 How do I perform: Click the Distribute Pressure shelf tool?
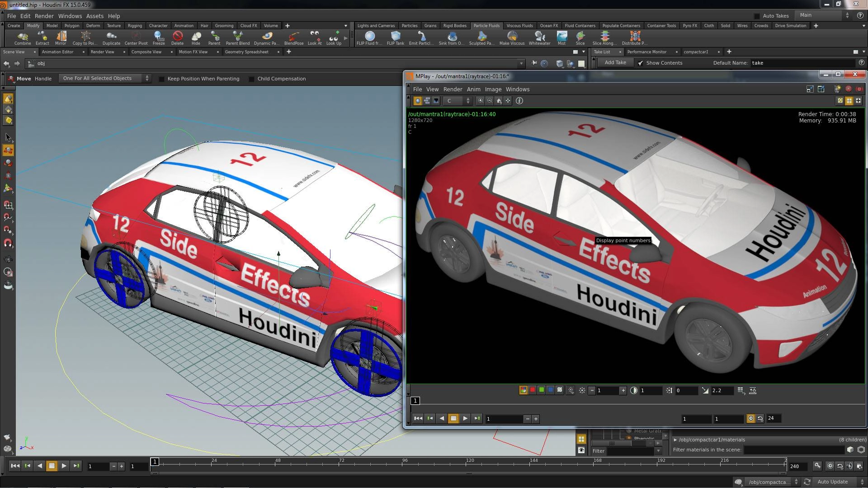634,38
